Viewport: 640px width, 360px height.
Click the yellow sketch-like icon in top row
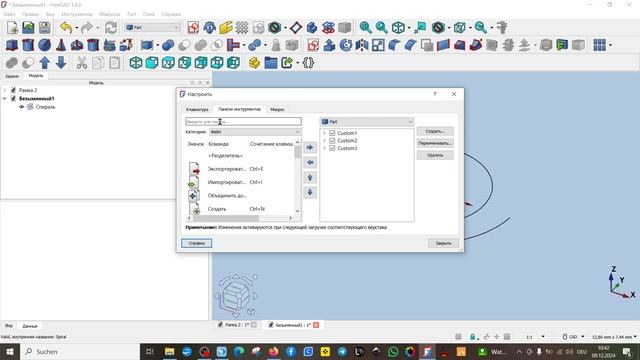[x=226, y=27]
